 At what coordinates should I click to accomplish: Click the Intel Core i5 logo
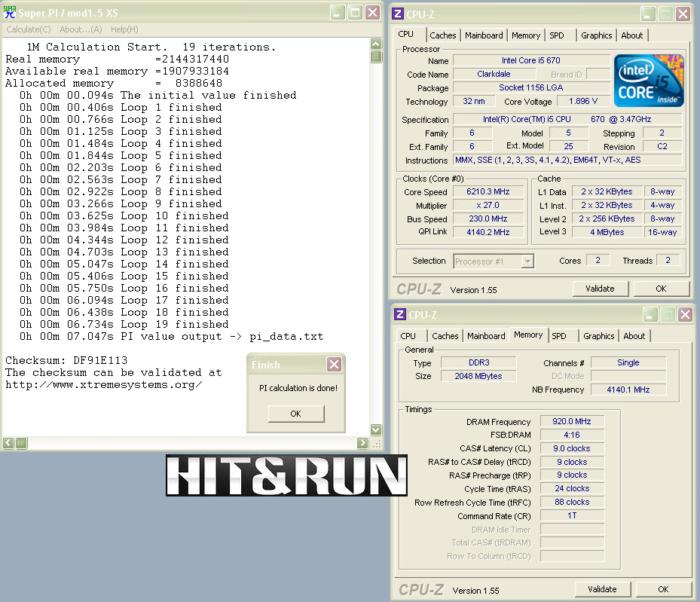pos(649,81)
